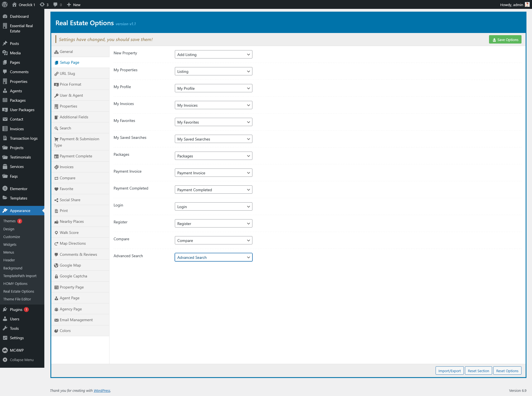532x396 pixels.
Task: Click the admin avatar thumbnail
Action: 527,5
